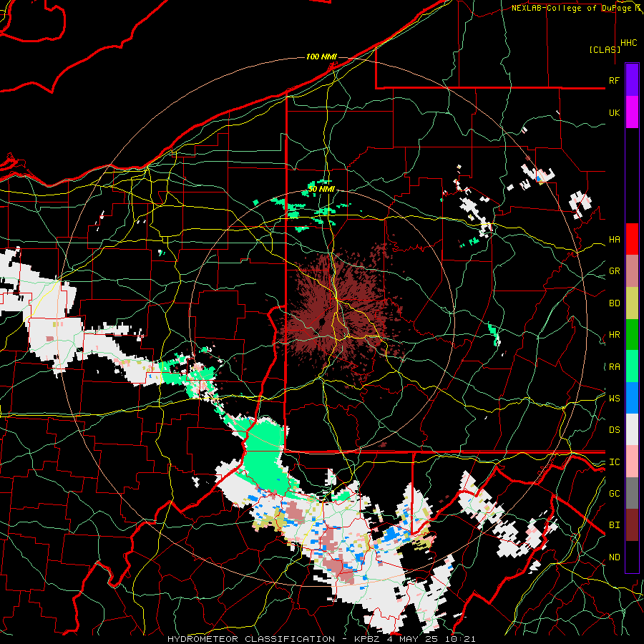The width and height of the screenshot is (644, 644).
Task: Click the 100 NMI range ring label
Action: click(321, 57)
